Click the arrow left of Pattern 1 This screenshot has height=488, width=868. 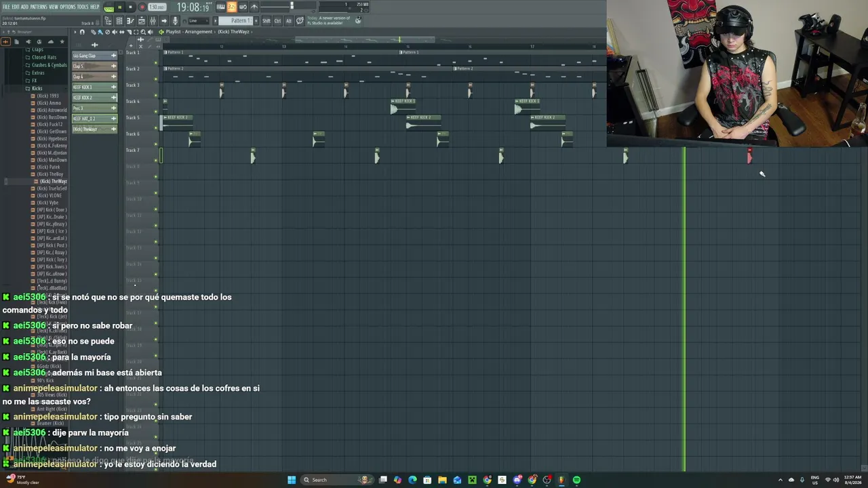(x=216, y=21)
